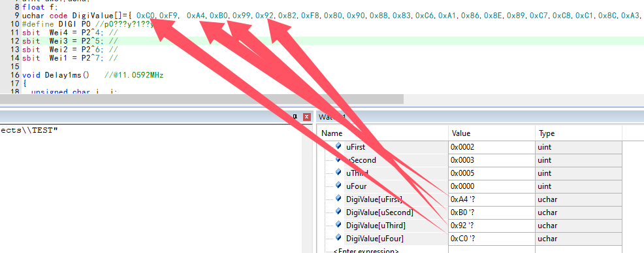This screenshot has height=253, width=644.
Task: Select the DigiValue[uThird] watch expression
Action: pyautogui.click(x=376, y=226)
